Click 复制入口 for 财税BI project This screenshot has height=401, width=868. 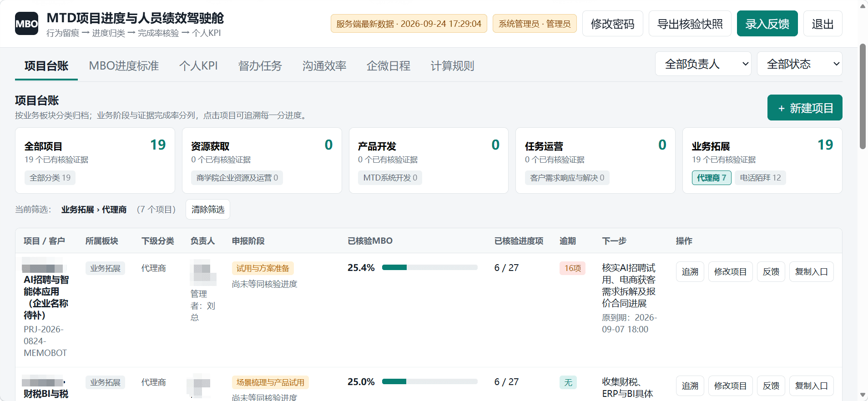click(811, 386)
